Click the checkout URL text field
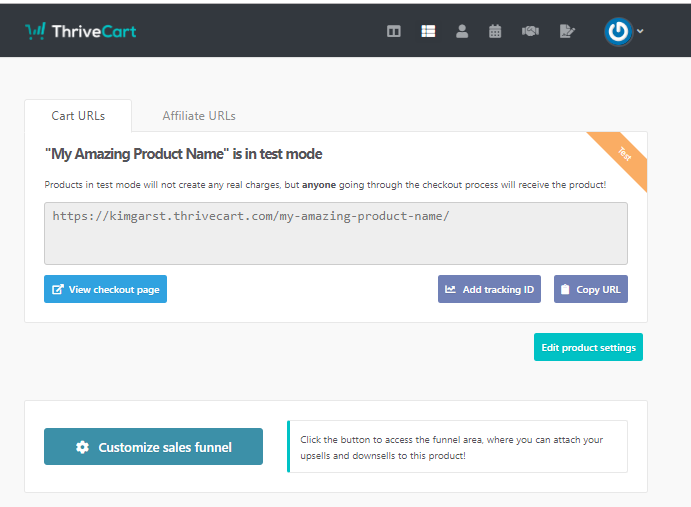Screen dimensions: 691x507 coord(336,233)
